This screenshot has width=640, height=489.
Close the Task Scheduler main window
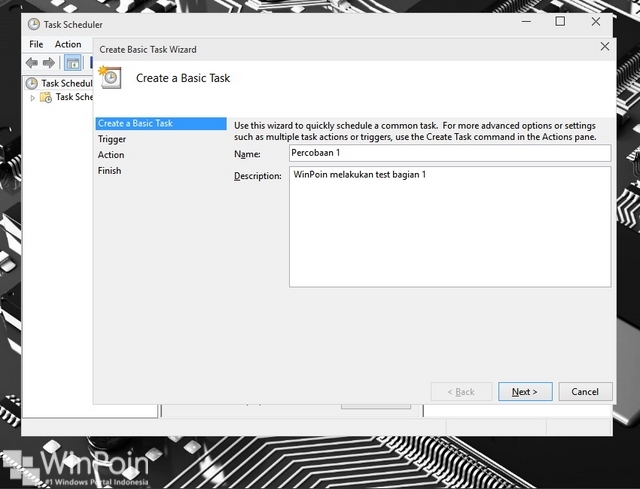coord(596,22)
